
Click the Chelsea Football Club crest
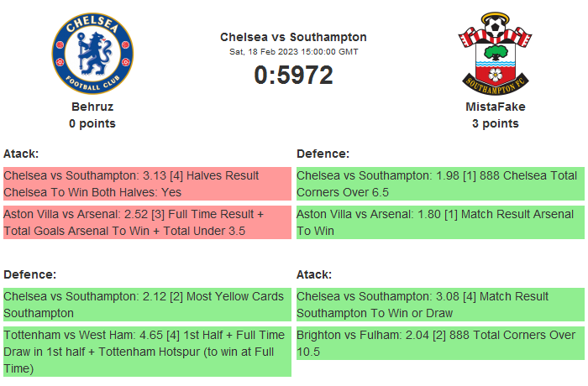[x=92, y=53]
